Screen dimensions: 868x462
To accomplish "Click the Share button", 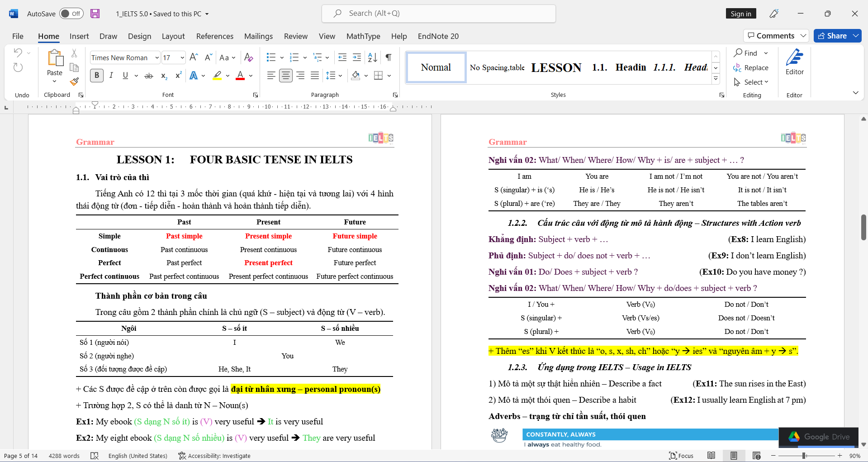I will tap(832, 36).
